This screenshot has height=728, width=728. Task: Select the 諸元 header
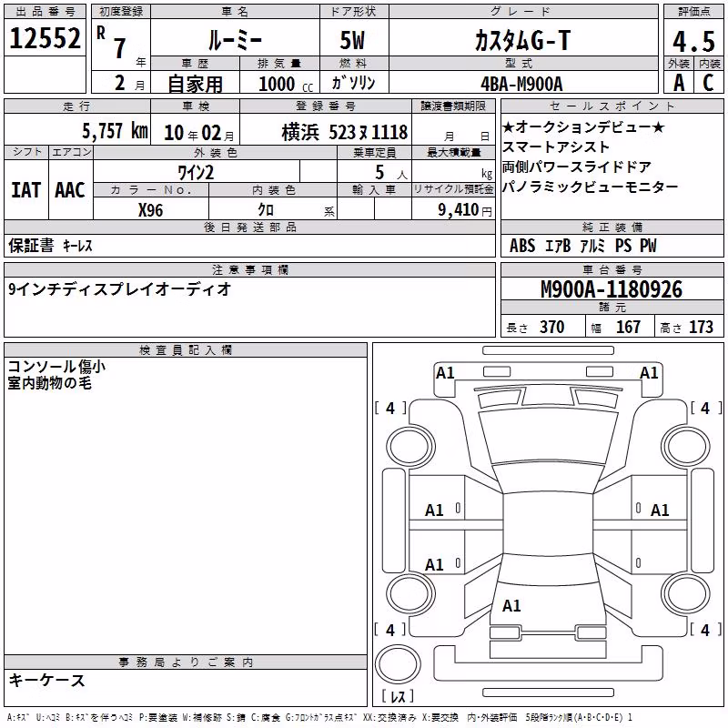(612, 307)
